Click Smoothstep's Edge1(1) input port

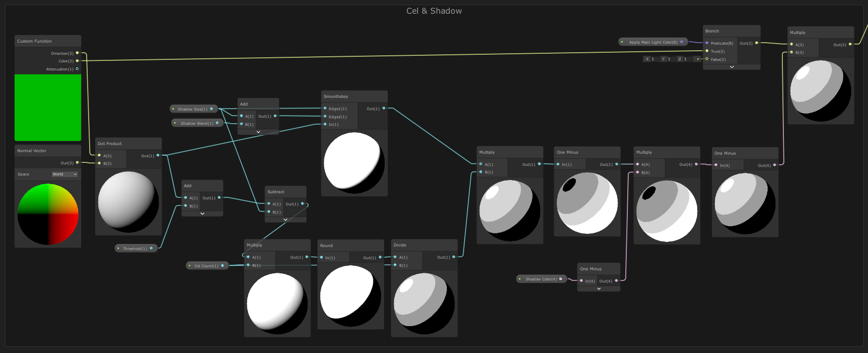pyautogui.click(x=325, y=109)
